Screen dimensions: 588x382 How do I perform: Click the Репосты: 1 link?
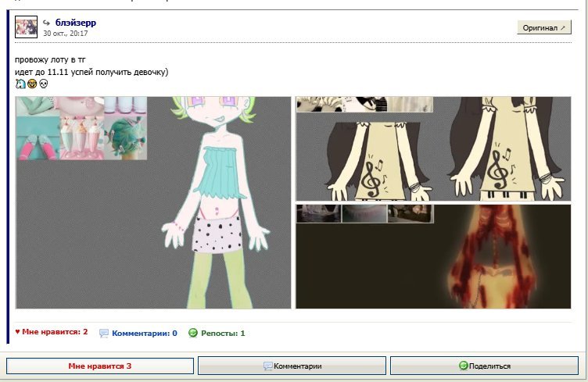[223, 333]
